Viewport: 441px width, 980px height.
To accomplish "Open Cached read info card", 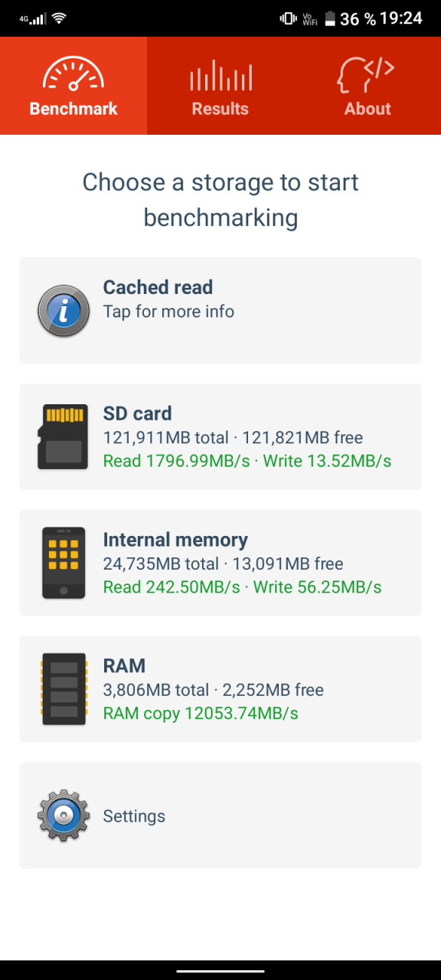I will pyautogui.click(x=220, y=310).
